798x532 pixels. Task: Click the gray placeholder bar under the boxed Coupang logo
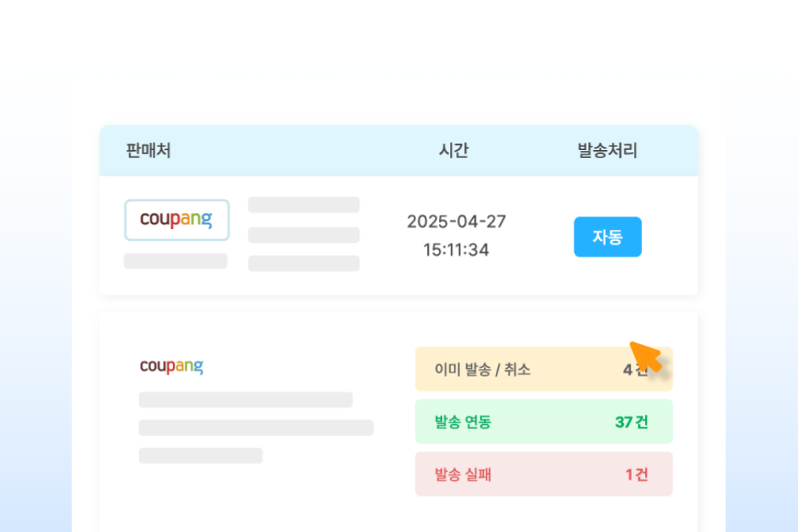[x=176, y=261]
